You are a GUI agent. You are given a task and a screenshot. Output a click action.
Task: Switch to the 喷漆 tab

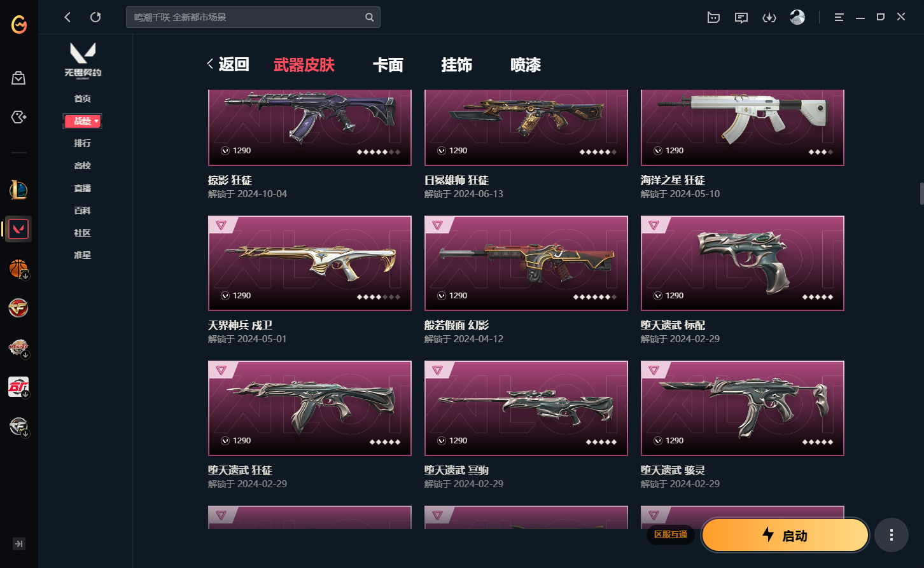(526, 65)
